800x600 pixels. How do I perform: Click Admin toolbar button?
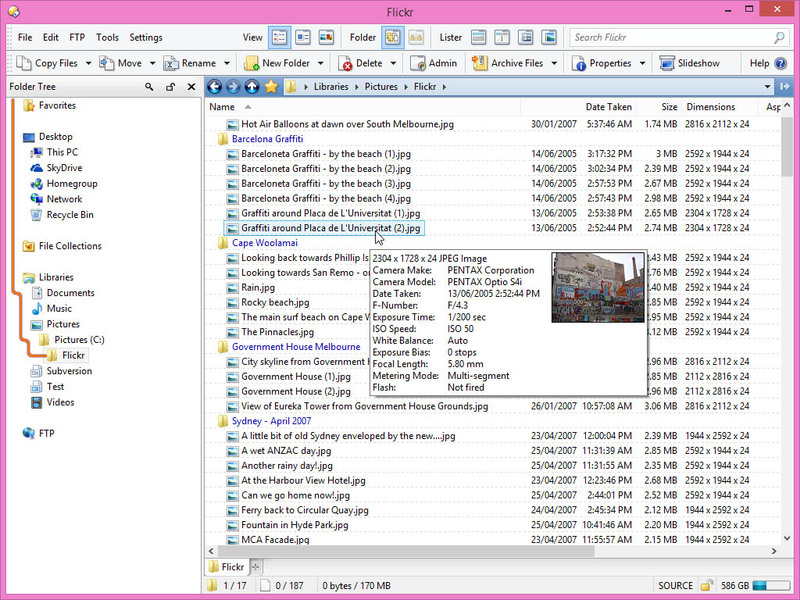coord(434,63)
